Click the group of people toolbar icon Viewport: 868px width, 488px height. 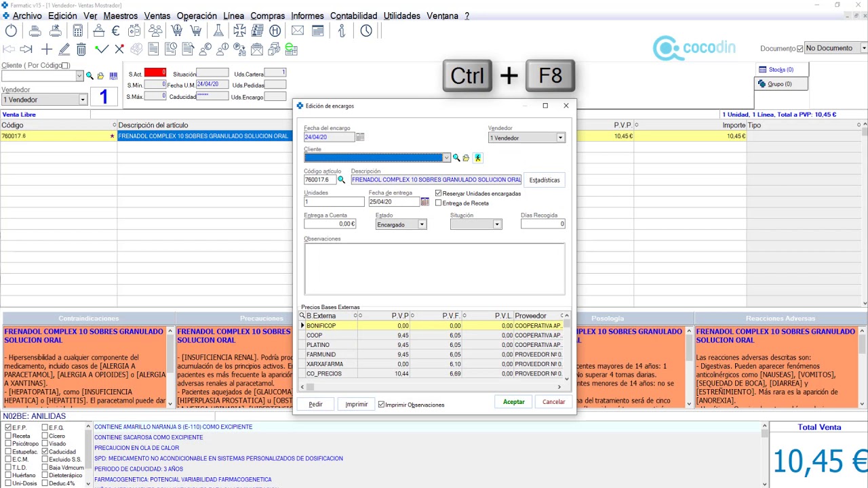click(155, 30)
